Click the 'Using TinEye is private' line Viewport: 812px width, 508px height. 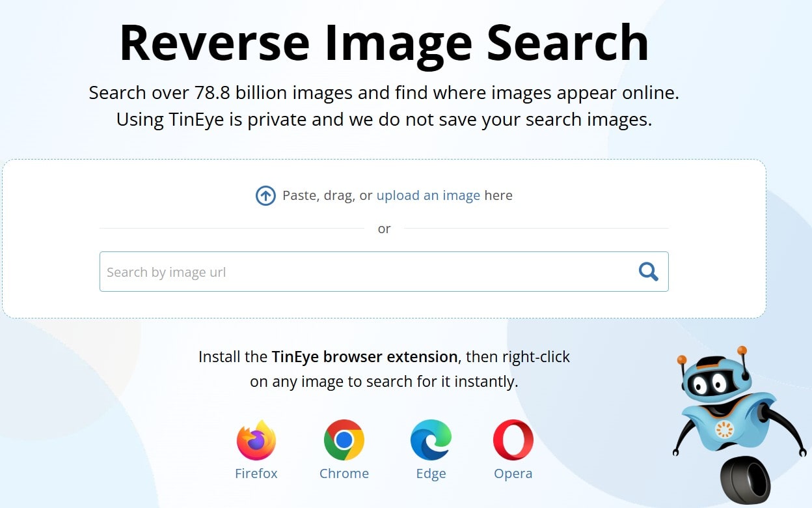[384, 120]
